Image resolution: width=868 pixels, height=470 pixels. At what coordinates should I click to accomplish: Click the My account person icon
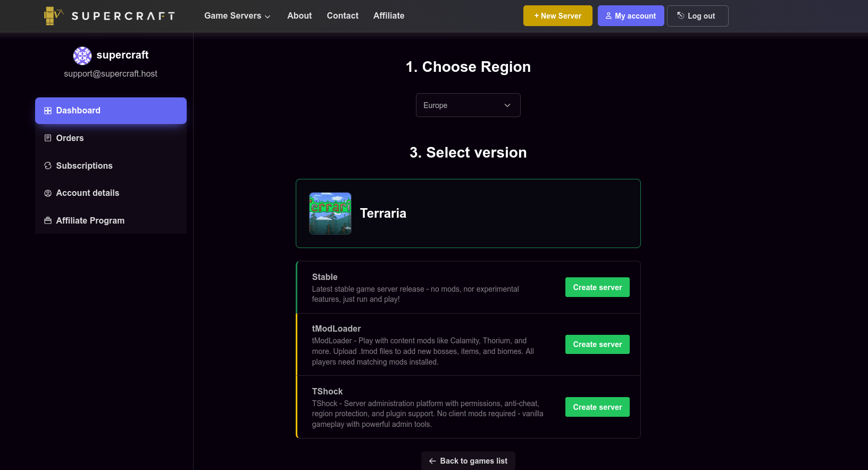point(608,16)
